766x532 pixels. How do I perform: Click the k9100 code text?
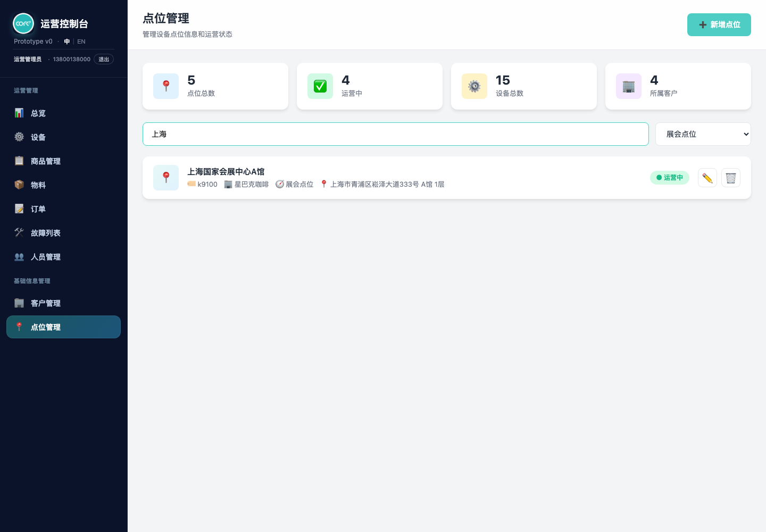[x=207, y=184]
